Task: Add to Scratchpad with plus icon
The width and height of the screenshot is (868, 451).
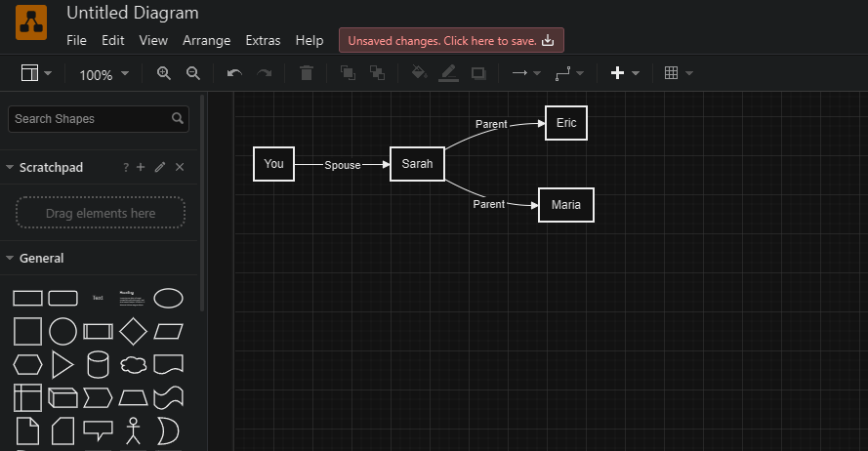Action: 141,168
